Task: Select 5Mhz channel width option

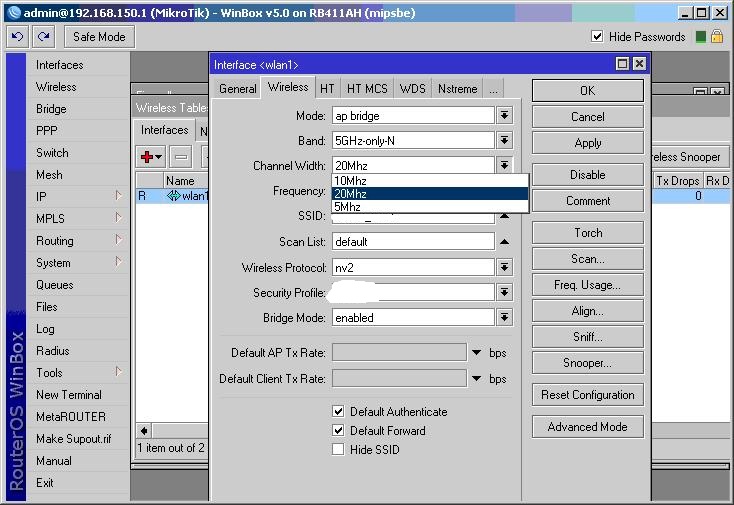Action: tap(430, 207)
